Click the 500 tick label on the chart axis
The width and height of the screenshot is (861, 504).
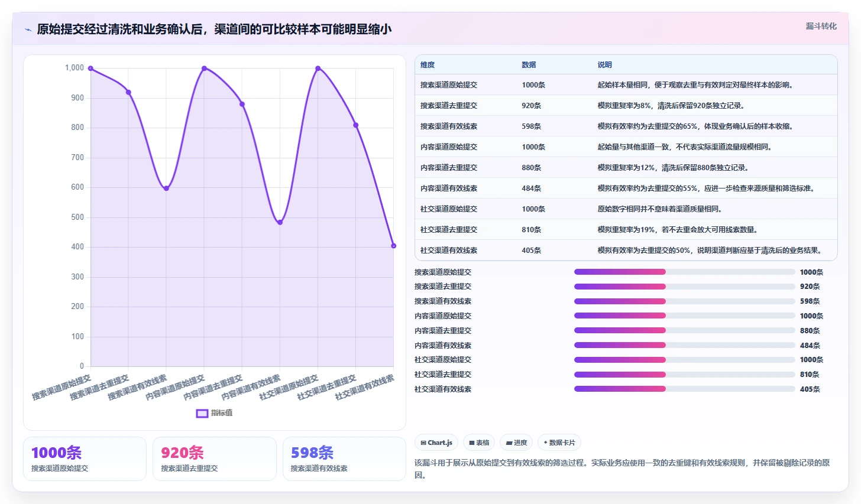(77, 217)
